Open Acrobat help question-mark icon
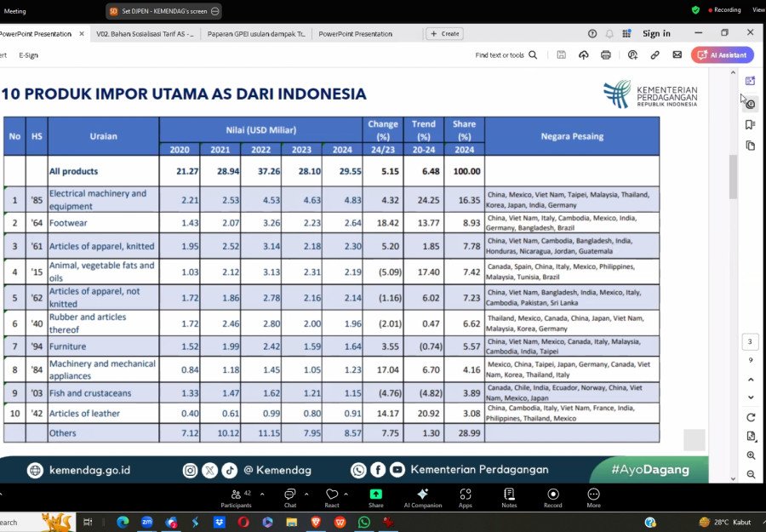The image size is (766, 532). [x=592, y=34]
